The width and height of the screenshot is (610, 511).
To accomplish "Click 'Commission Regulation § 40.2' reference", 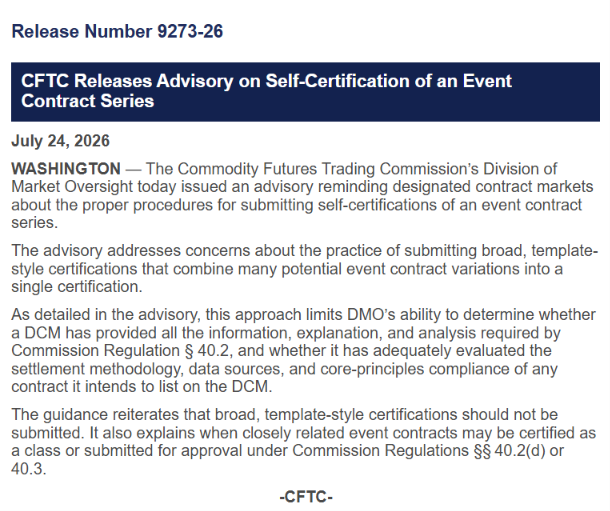I will click(x=122, y=351).
